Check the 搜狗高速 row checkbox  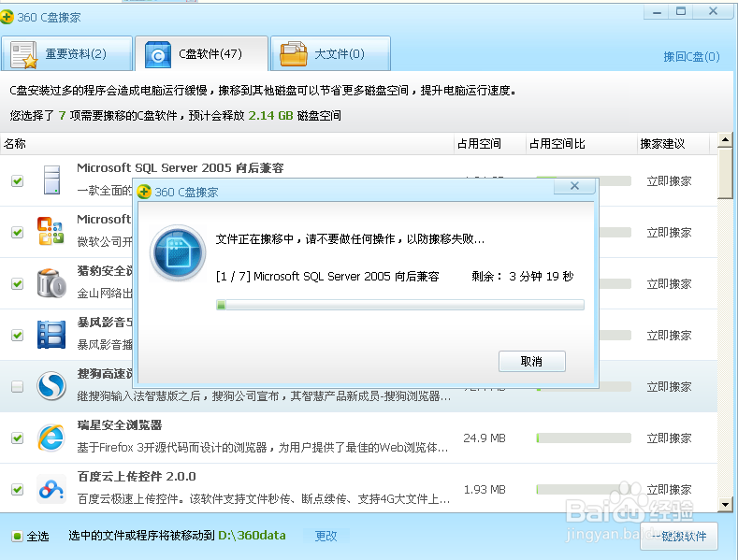pos(18,386)
